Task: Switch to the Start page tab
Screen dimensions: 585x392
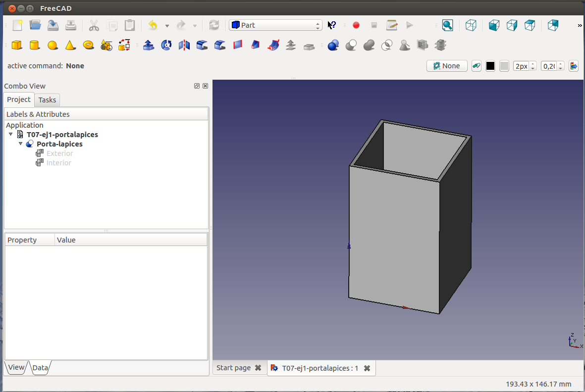Action: (233, 368)
